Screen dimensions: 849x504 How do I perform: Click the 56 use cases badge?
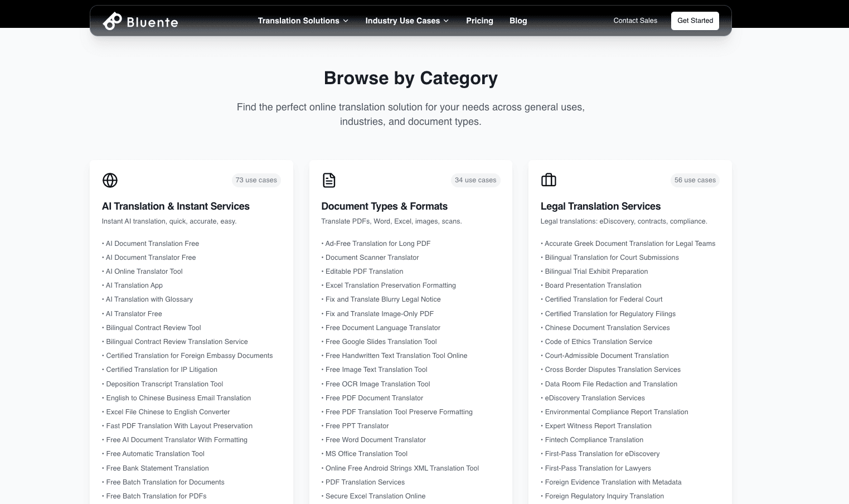pyautogui.click(x=695, y=180)
